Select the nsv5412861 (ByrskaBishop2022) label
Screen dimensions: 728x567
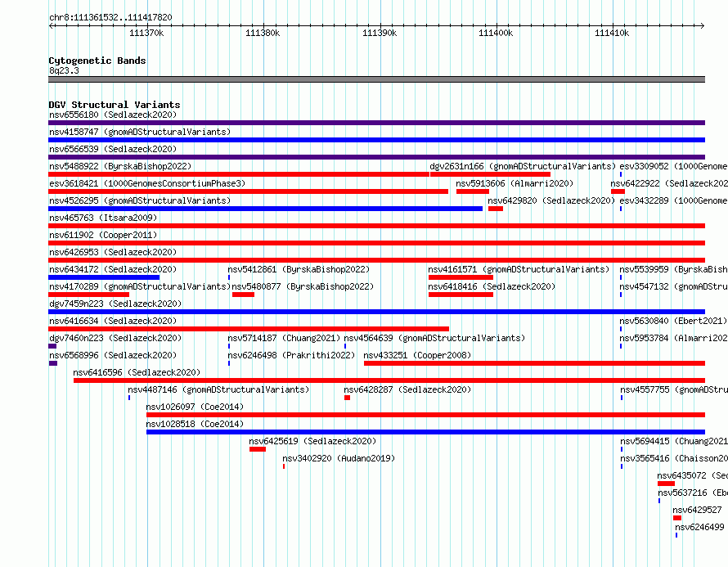(299, 269)
